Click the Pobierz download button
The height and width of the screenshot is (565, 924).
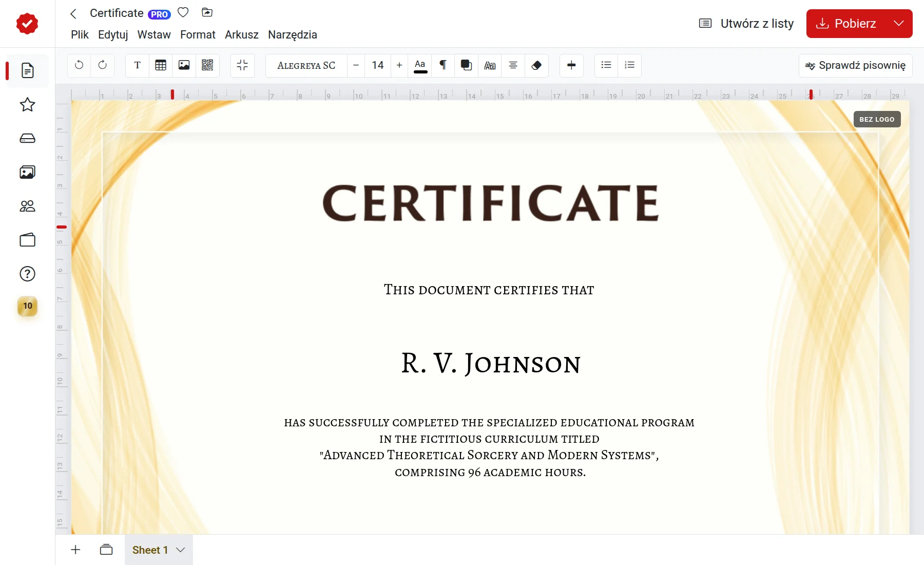pyautogui.click(x=847, y=23)
